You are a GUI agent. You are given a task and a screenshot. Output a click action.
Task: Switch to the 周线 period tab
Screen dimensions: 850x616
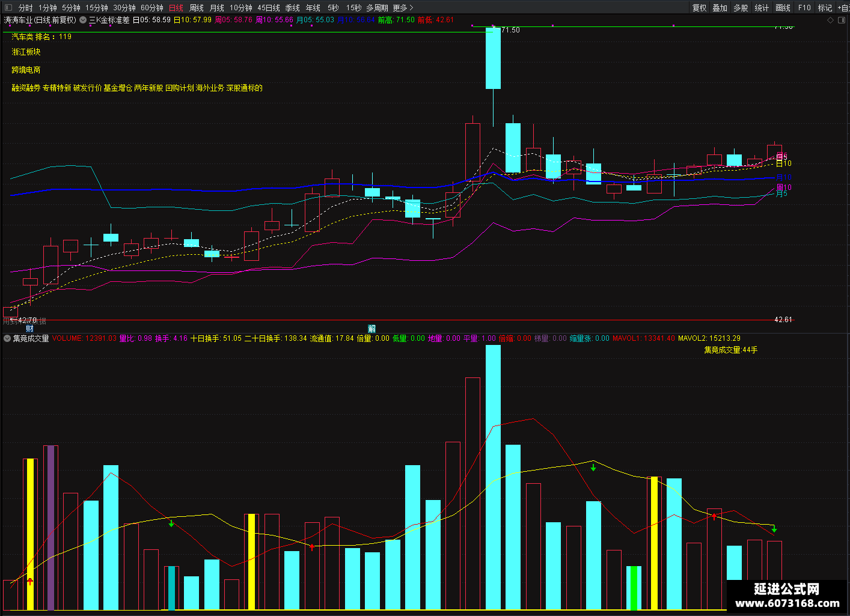[x=197, y=8]
